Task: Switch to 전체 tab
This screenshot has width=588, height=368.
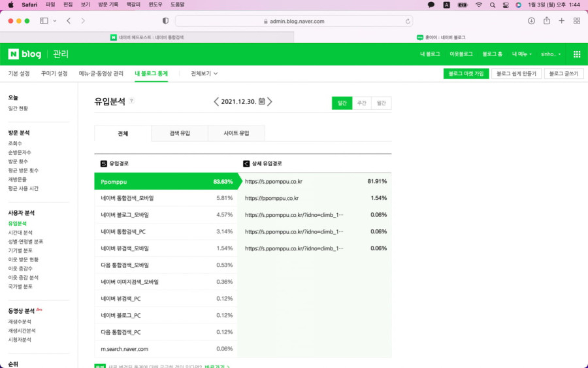Action: (123, 133)
